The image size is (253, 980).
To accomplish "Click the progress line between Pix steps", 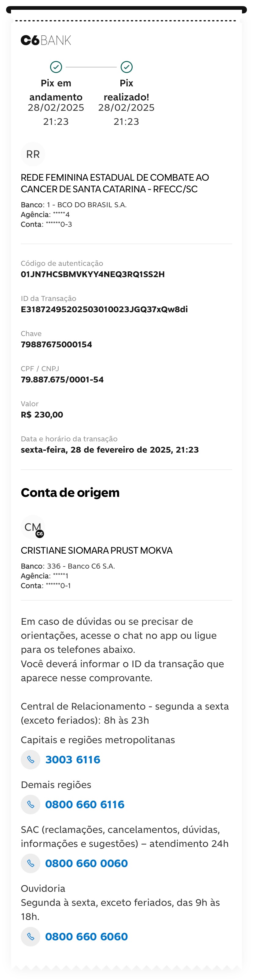I will click(x=91, y=67).
